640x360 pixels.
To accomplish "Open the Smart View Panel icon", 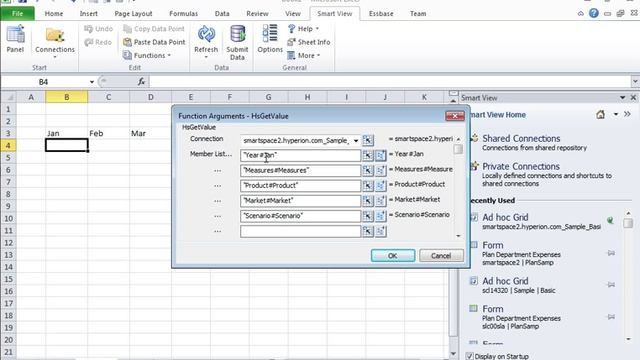I will click(15, 39).
